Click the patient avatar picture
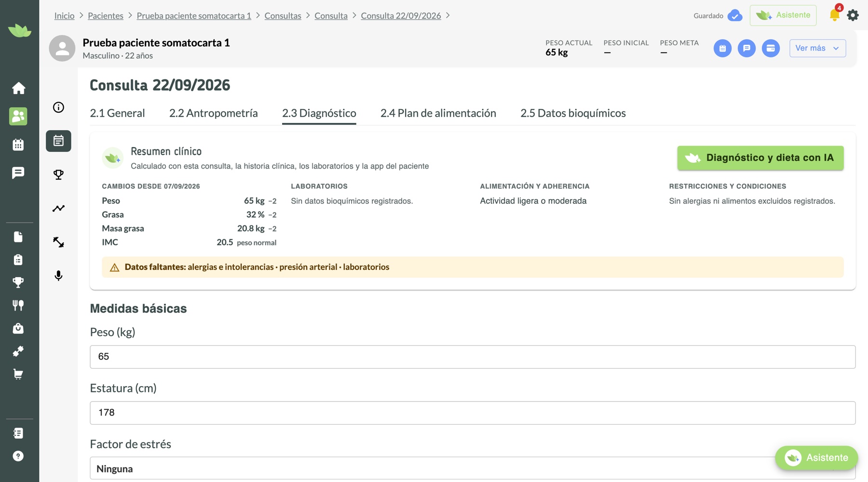 [x=62, y=48]
